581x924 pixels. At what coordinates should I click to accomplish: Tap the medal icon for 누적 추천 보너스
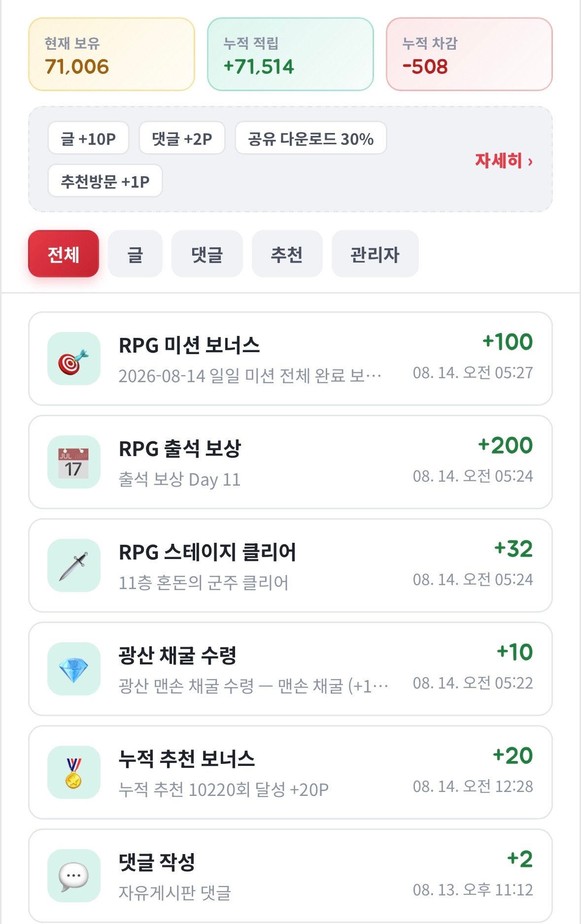pos(74,772)
